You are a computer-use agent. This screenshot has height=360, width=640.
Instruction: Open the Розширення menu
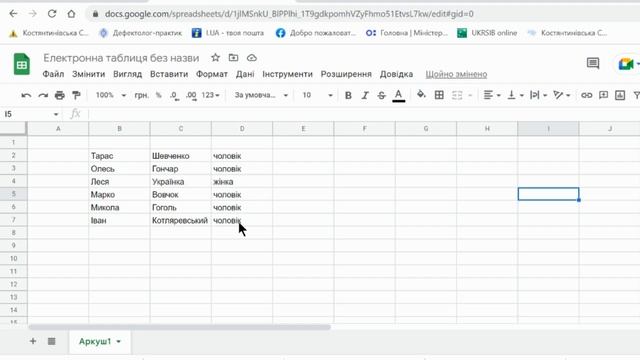[346, 74]
